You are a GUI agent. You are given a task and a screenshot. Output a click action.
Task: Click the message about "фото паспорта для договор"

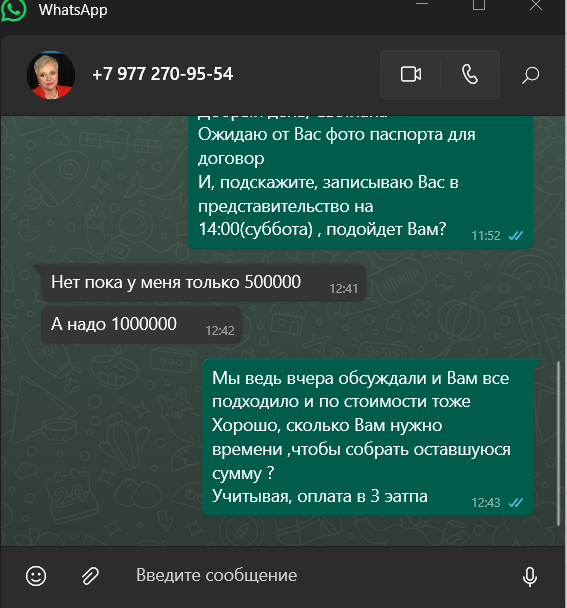coord(361,182)
